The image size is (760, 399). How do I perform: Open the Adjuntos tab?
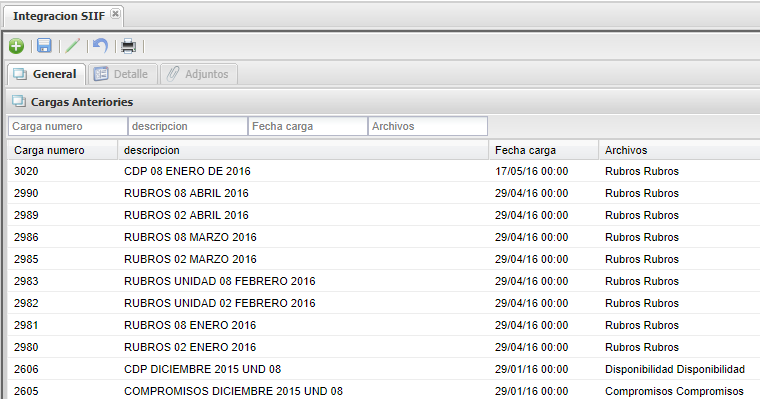point(199,74)
